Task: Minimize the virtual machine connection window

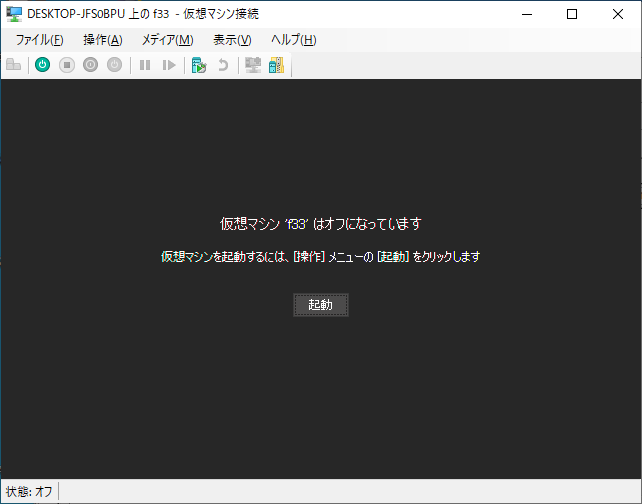Action: [527, 14]
